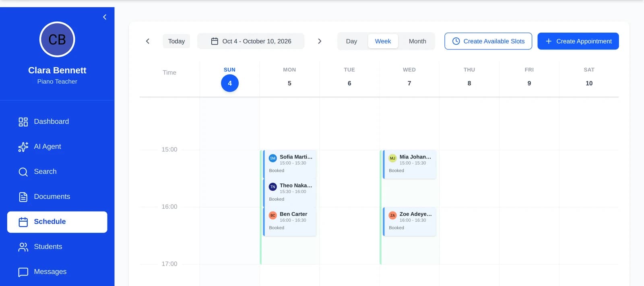Image resolution: width=644 pixels, height=286 pixels.
Task: Collapse the sidebar with the chevron
Action: click(105, 17)
